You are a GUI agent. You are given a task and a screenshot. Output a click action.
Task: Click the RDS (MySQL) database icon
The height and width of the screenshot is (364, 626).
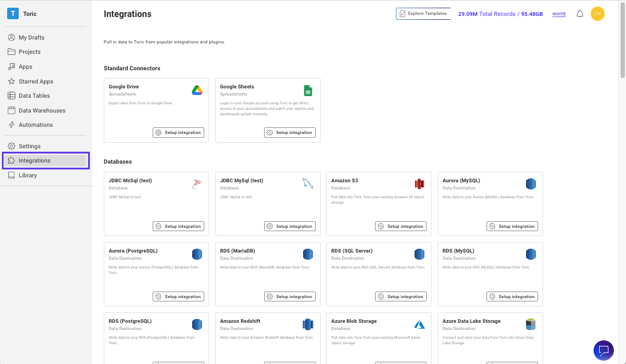[x=530, y=254]
